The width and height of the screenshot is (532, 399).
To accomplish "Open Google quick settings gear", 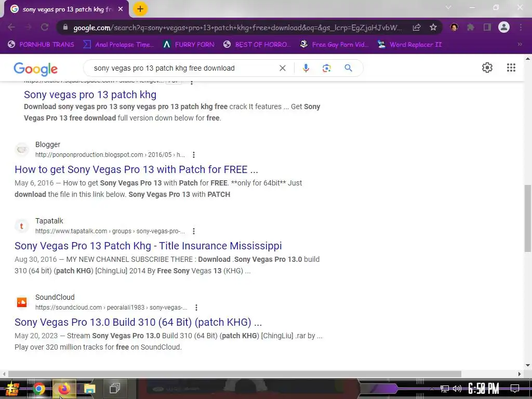I will point(487,68).
